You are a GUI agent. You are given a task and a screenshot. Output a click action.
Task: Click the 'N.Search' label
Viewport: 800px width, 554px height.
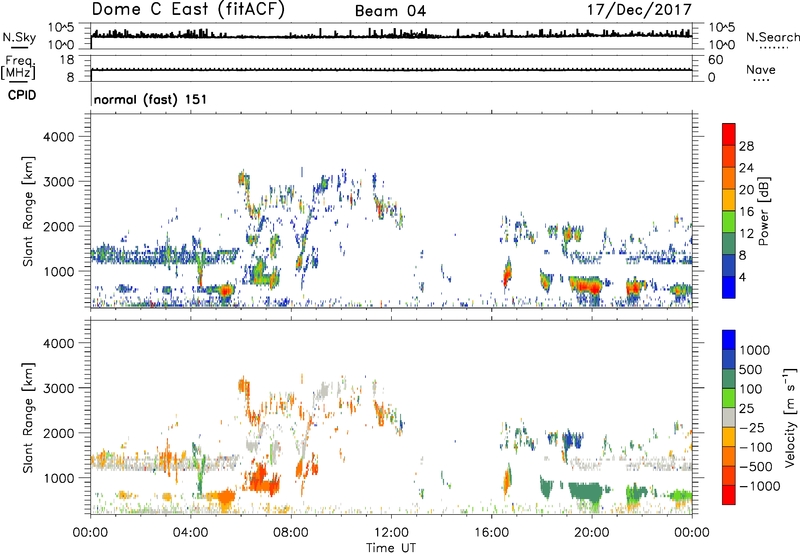tap(772, 37)
